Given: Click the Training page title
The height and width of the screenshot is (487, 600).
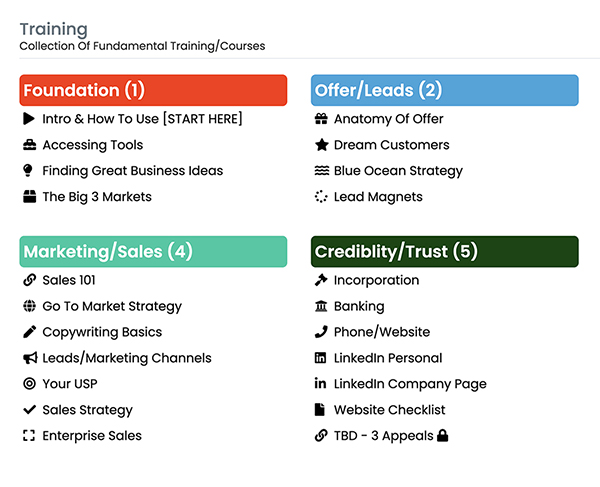Looking at the screenshot, I should click(x=54, y=29).
